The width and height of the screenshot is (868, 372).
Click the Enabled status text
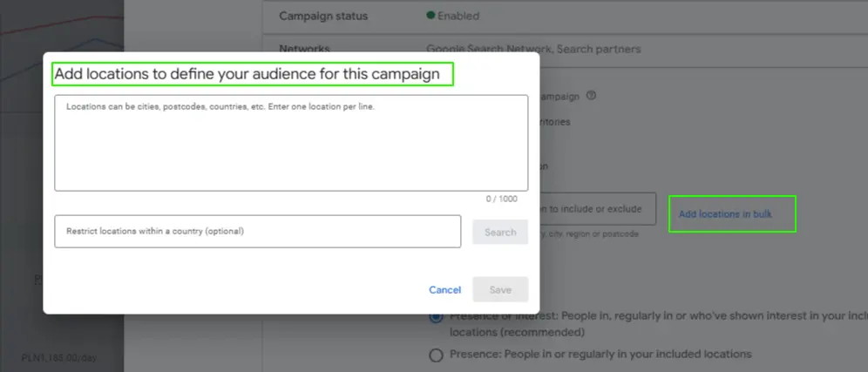point(458,16)
